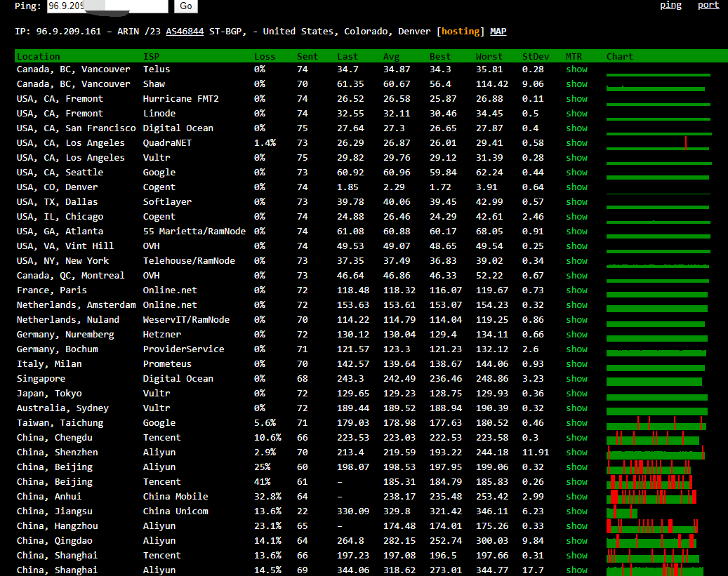
Task: Click the Avg column header
Action: (x=391, y=56)
